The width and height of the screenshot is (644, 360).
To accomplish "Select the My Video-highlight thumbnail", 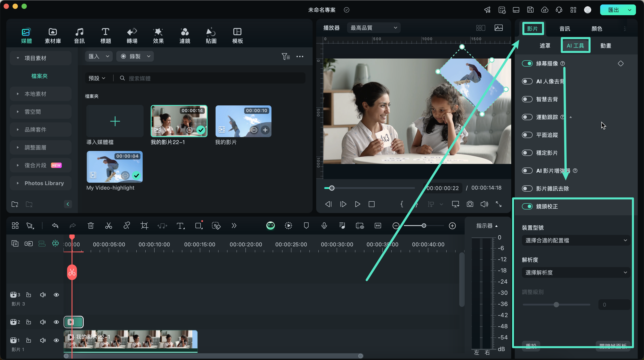I will coord(115,167).
